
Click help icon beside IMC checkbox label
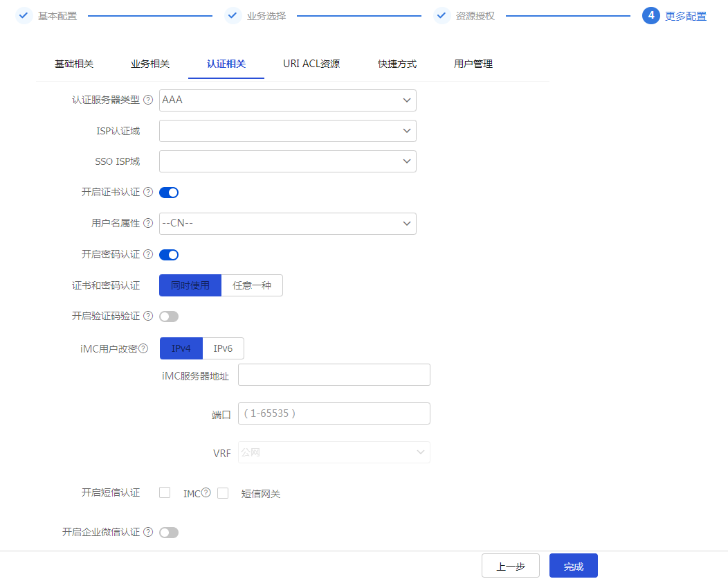(206, 493)
